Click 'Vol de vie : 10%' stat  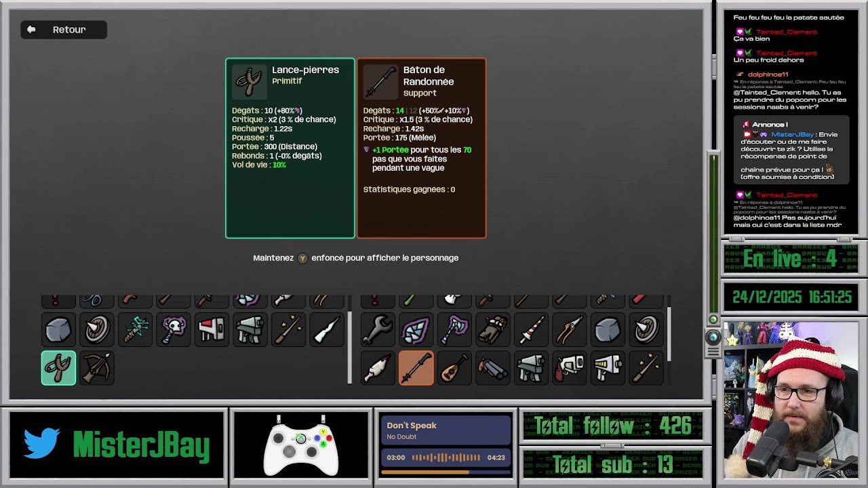[259, 165]
